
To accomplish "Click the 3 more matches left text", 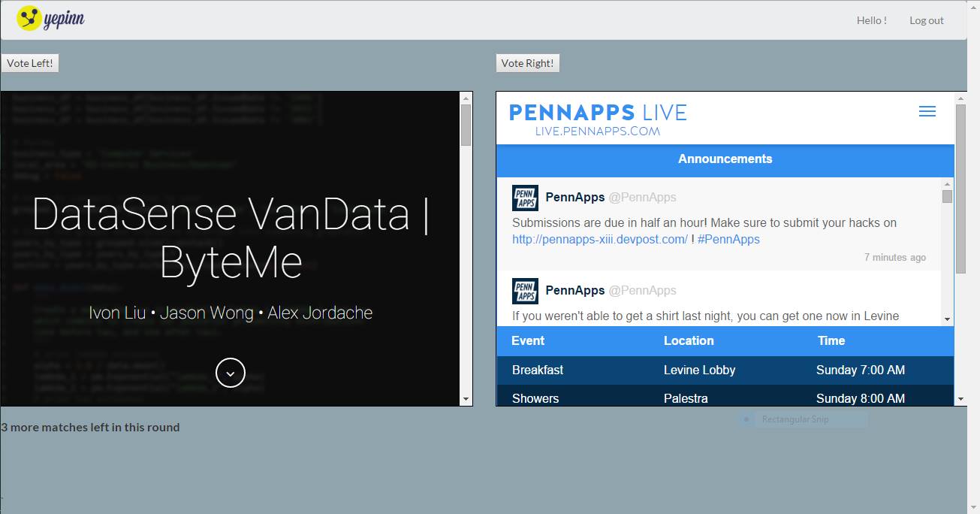I will tap(90, 427).
